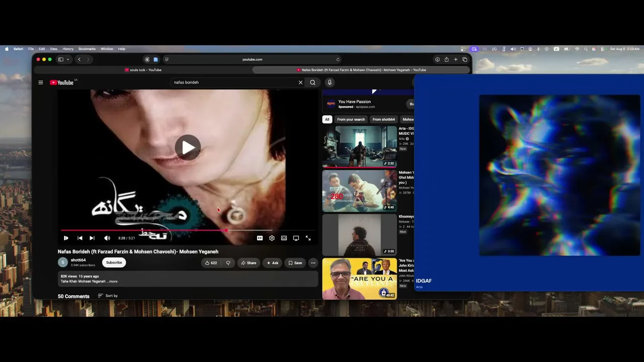Clear the YouTube search box
Viewport: 644px width, 362px height.
(x=300, y=82)
